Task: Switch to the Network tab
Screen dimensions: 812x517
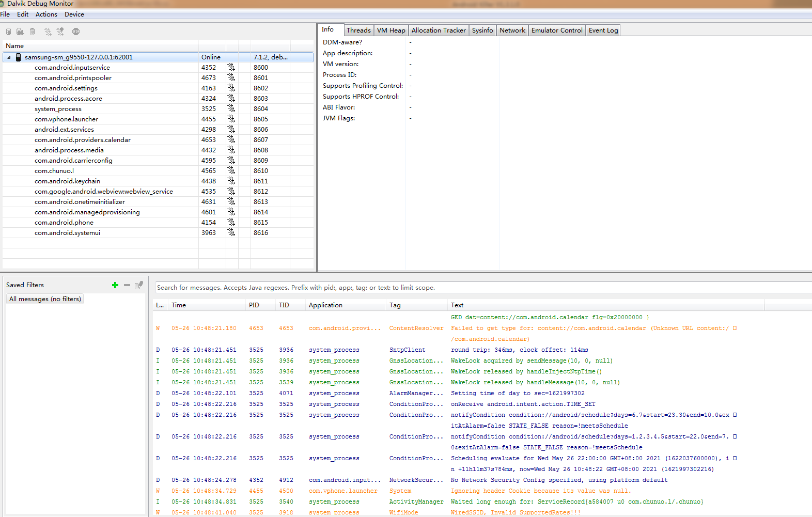Action: point(512,30)
